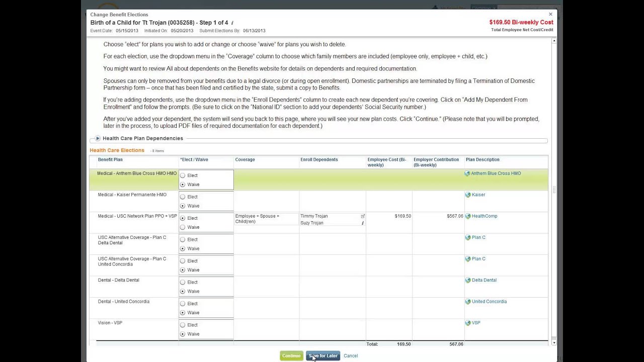This screenshot has width=644, height=362.
Task: Click the info icon beside Suzy Trojan
Action: 363,223
